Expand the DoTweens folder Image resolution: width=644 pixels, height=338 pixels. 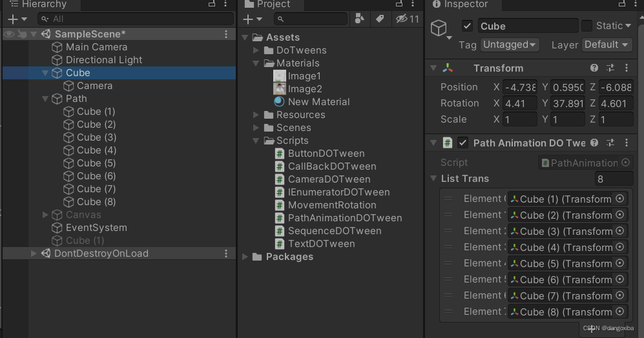(256, 50)
